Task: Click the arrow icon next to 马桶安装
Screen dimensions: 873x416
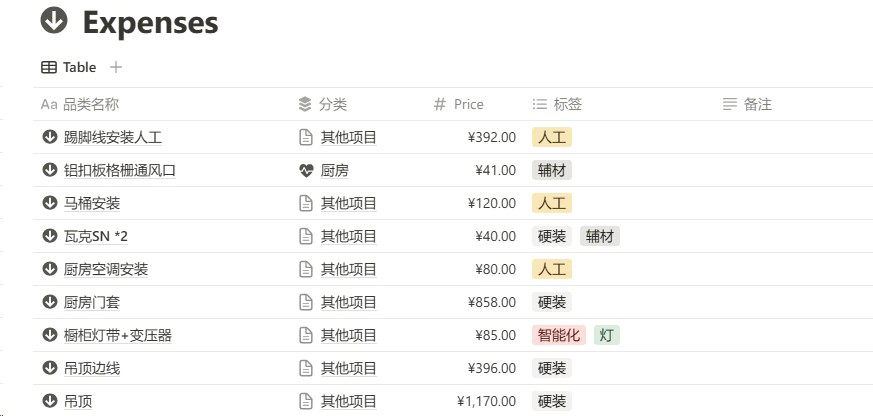Action: (x=49, y=203)
